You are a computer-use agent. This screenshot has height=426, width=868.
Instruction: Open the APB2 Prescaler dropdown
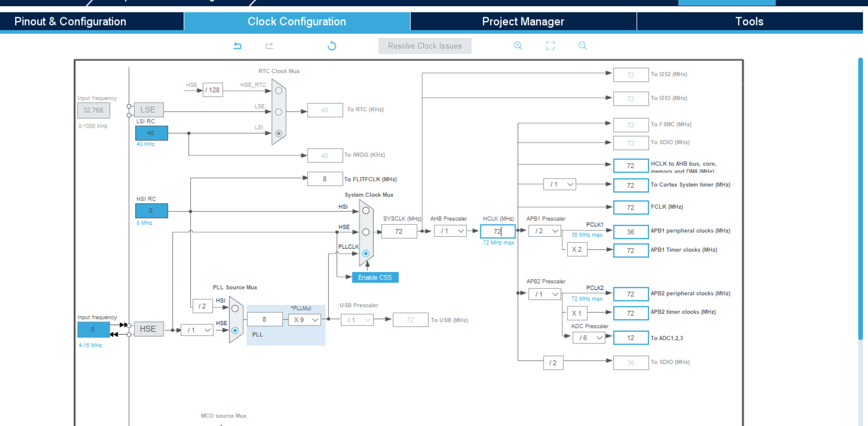pyautogui.click(x=545, y=294)
